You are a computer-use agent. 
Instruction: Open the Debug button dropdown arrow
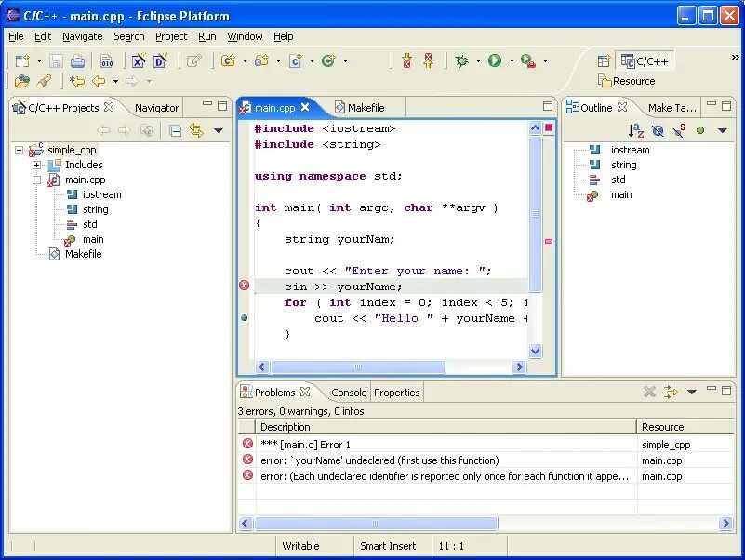(x=478, y=60)
